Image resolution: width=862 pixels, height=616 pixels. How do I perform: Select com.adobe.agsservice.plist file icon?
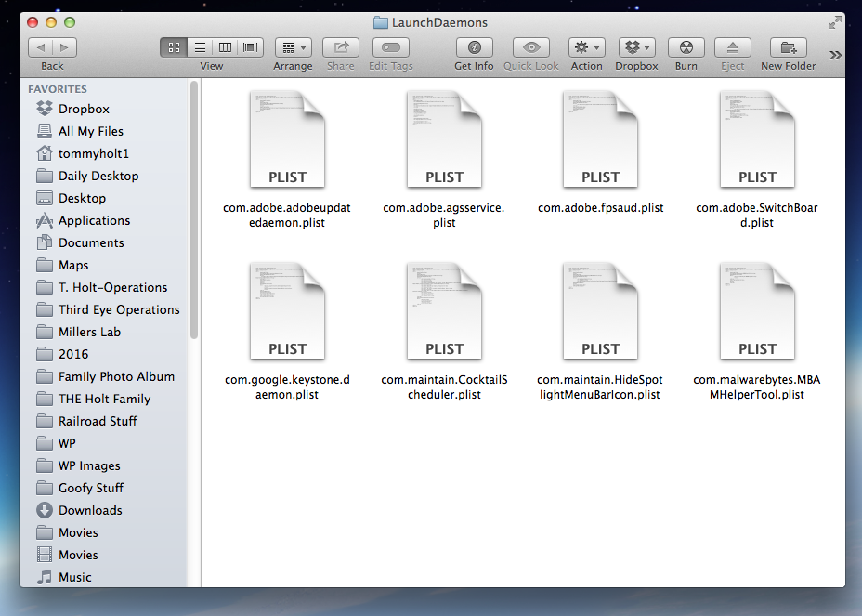(x=444, y=139)
